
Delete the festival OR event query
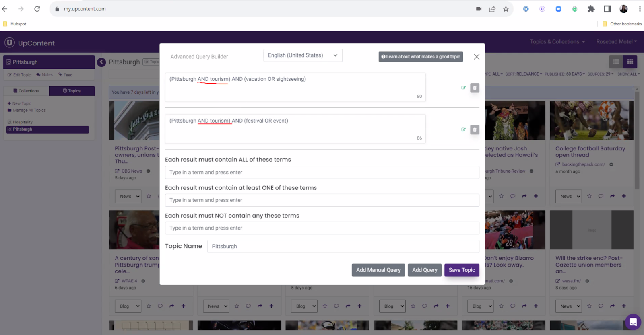point(475,129)
